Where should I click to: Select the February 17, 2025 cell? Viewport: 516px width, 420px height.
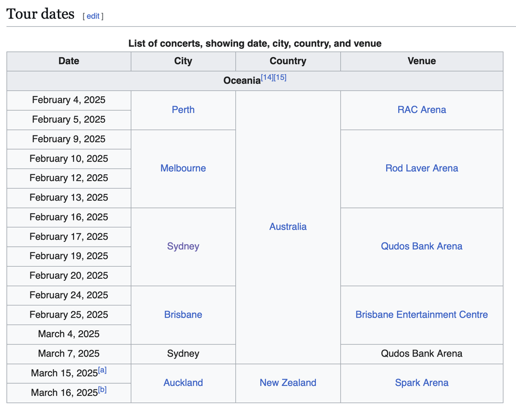coord(69,237)
